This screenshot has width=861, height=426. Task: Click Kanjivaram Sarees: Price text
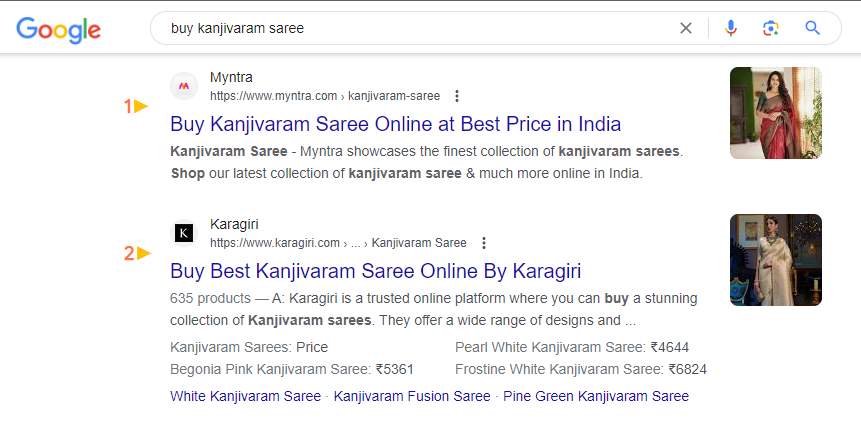tap(249, 347)
